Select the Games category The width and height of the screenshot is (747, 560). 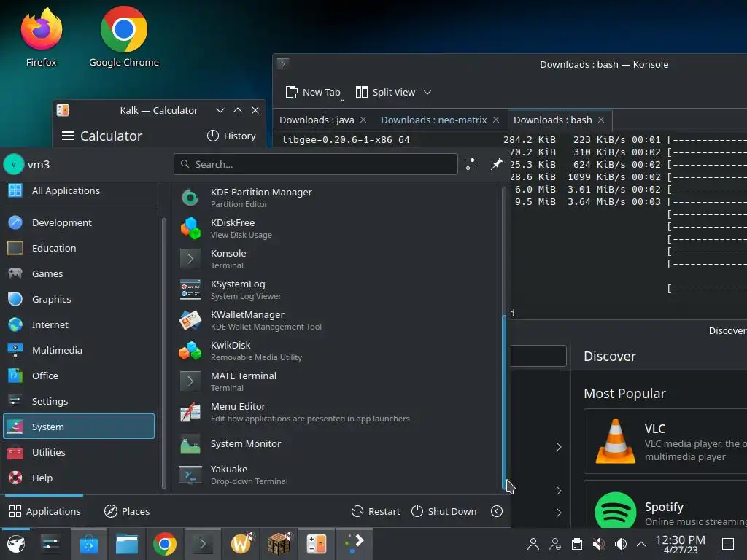pos(79,274)
